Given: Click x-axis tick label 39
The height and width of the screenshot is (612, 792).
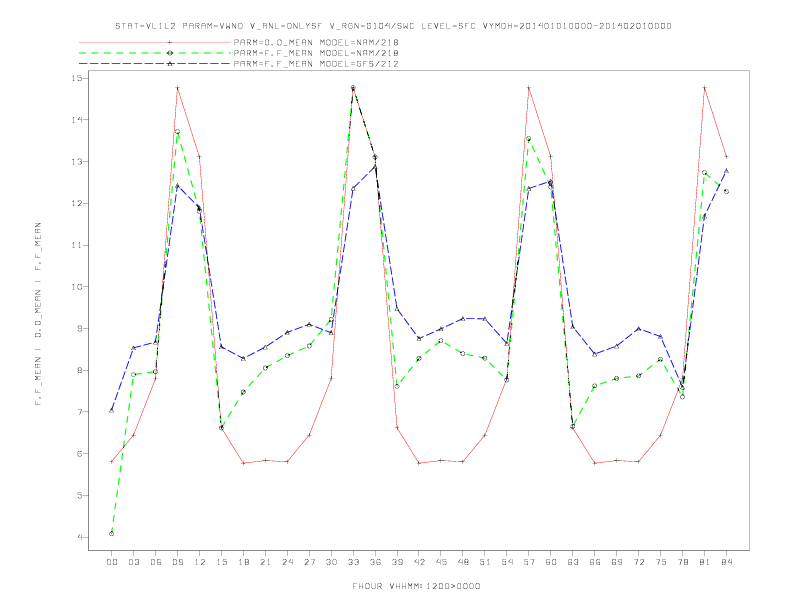Looking at the screenshot, I should (397, 562).
